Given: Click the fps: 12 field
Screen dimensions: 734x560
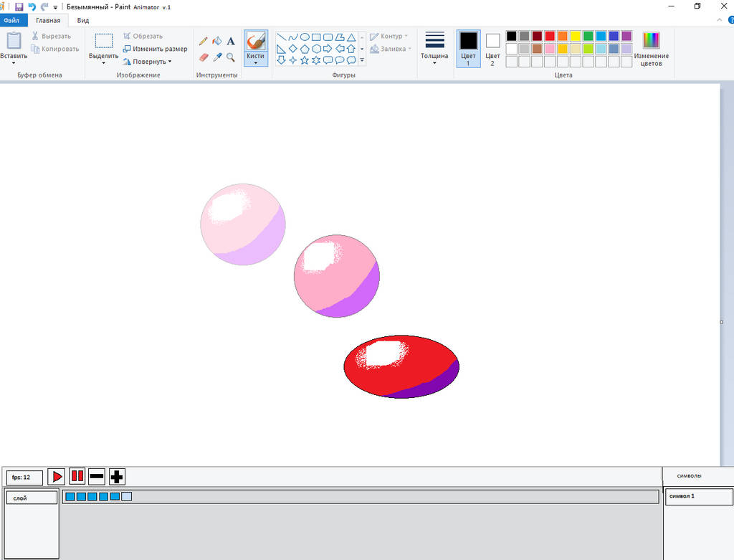Looking at the screenshot, I should (x=24, y=478).
